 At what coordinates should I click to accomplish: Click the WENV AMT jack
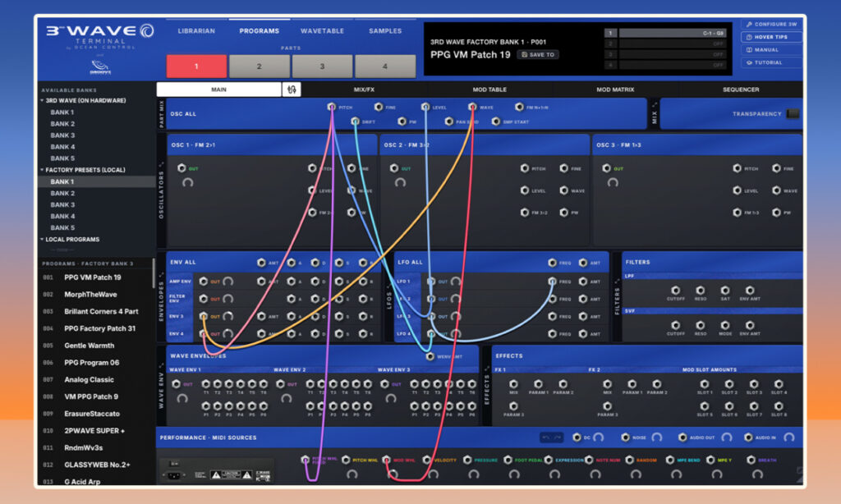coord(430,356)
